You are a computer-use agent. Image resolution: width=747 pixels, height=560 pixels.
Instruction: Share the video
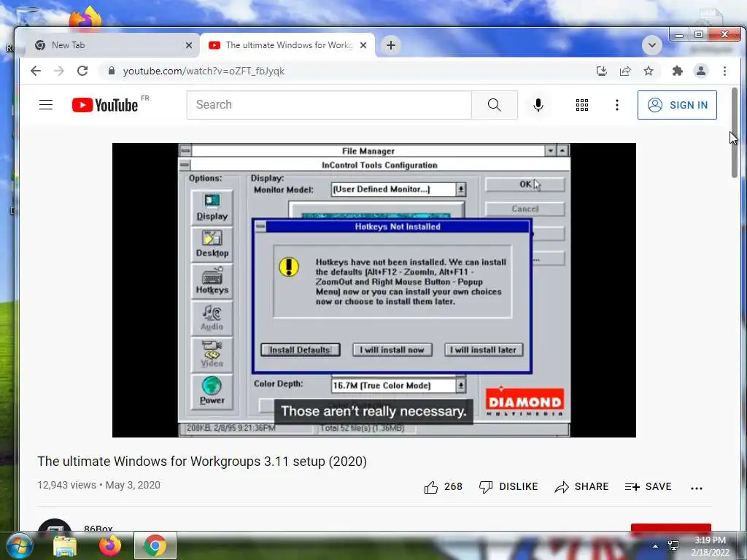pyautogui.click(x=581, y=486)
